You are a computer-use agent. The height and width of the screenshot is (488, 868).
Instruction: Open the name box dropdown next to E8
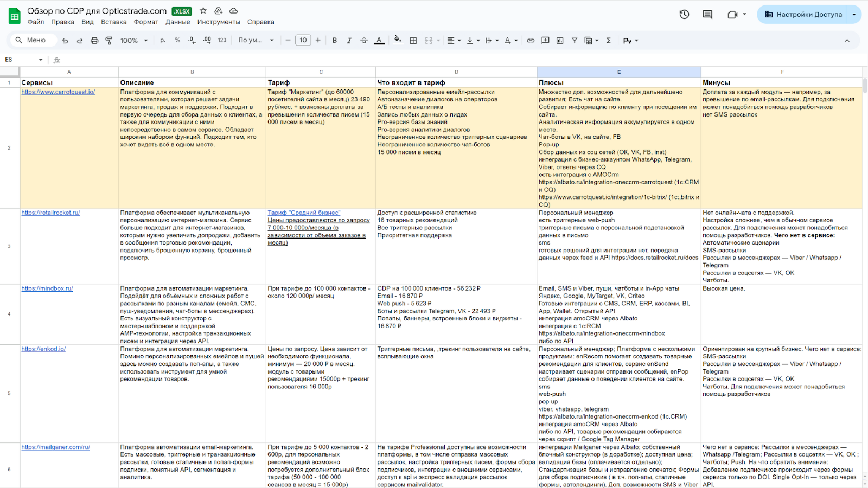pos(41,60)
